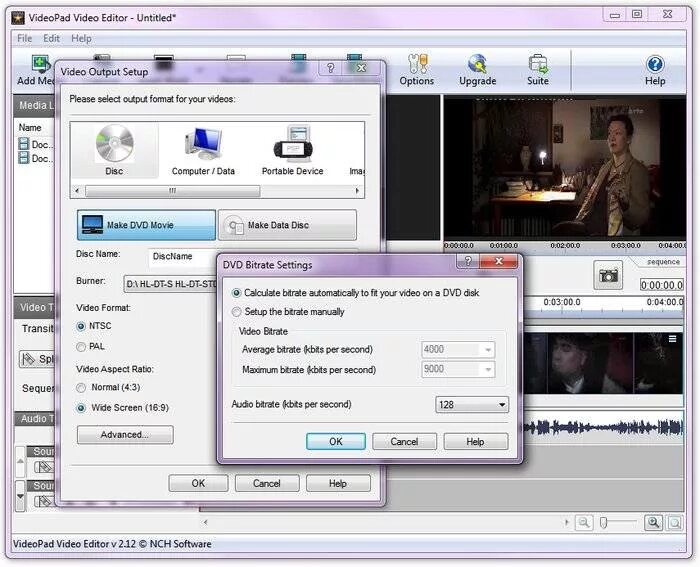Click OK in DVD Bitrate Settings
The image size is (700, 567).
point(336,442)
